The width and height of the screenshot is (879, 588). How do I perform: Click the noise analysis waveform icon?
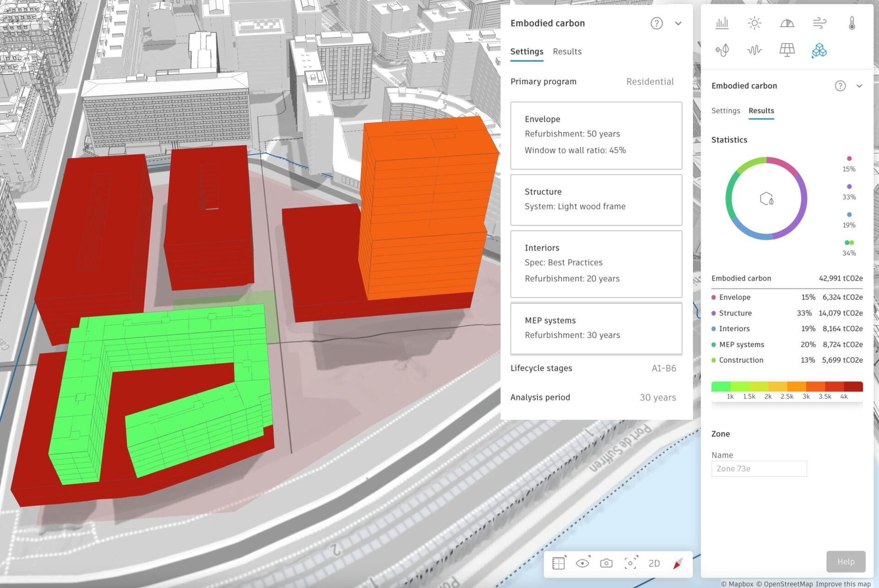tap(754, 50)
